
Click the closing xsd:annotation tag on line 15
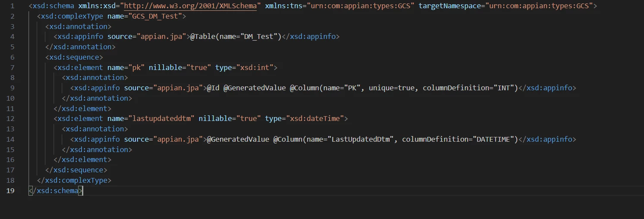tap(97, 149)
